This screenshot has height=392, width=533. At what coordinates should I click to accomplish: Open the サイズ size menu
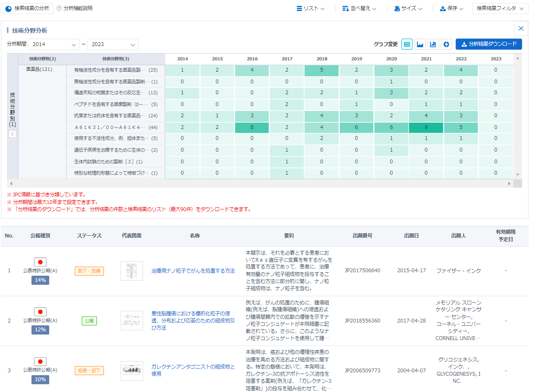click(408, 8)
